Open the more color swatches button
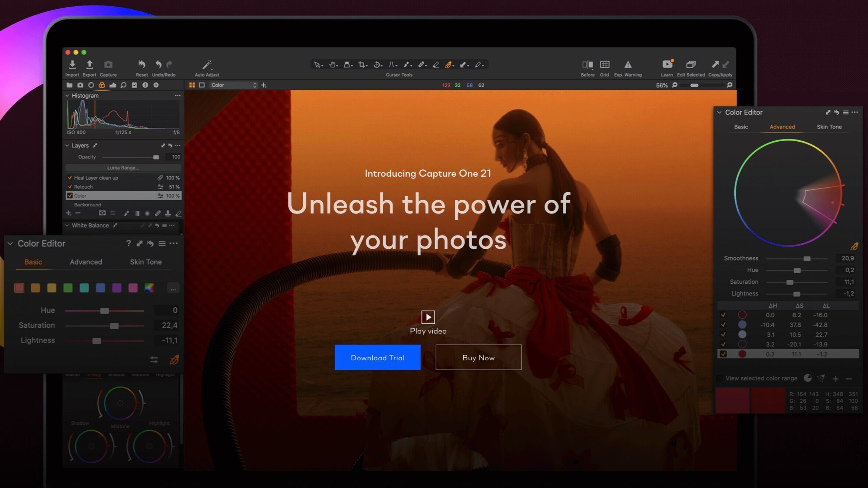868x488 pixels. pos(173,288)
